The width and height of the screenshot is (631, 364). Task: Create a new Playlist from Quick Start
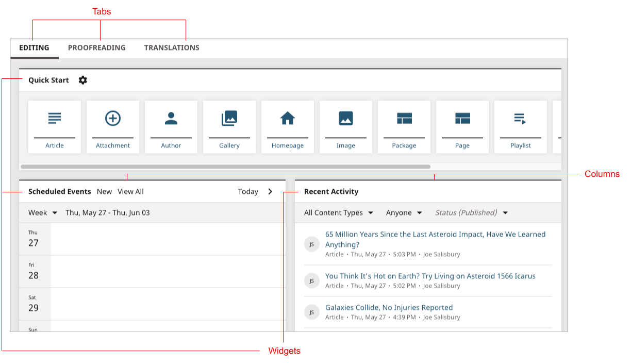click(x=521, y=127)
